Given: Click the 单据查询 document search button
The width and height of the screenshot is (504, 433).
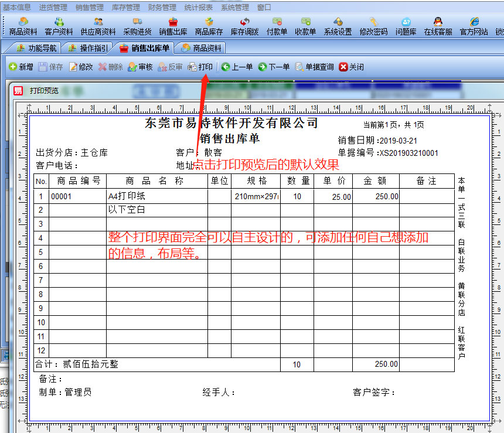Looking at the screenshot, I should (314, 67).
